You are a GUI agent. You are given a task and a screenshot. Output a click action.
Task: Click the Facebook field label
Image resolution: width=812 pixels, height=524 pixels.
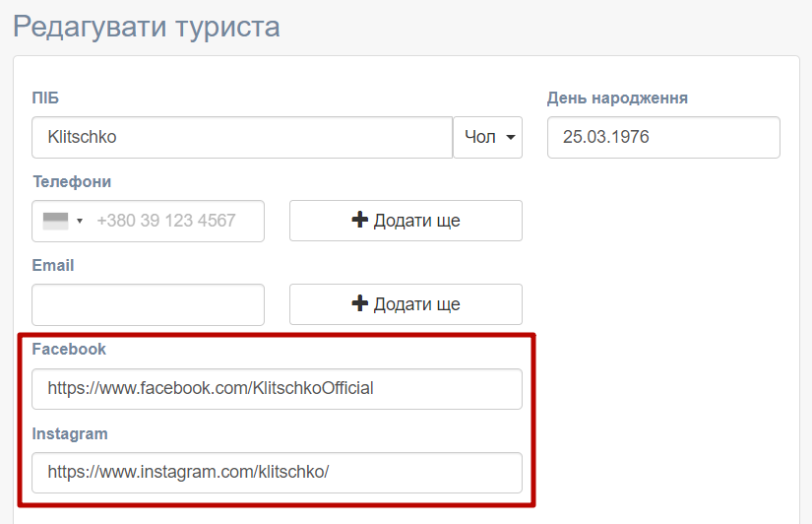[69, 349]
